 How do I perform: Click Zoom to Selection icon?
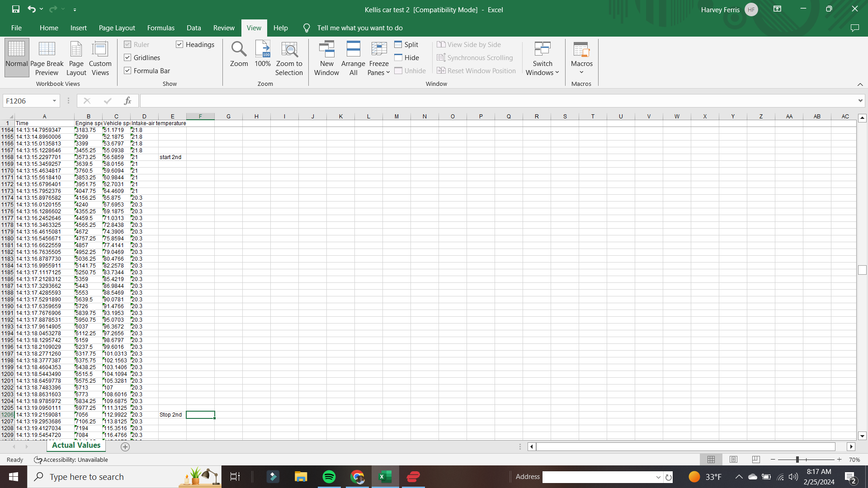(x=289, y=58)
